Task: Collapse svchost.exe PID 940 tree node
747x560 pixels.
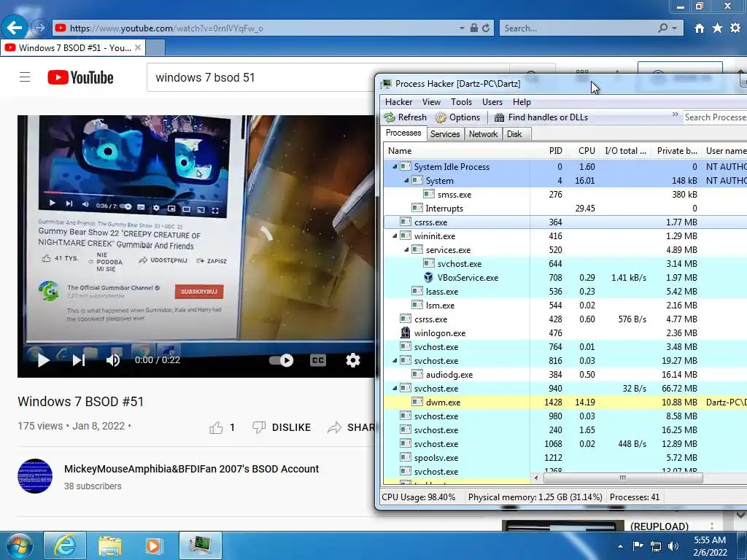Action: [x=395, y=388]
